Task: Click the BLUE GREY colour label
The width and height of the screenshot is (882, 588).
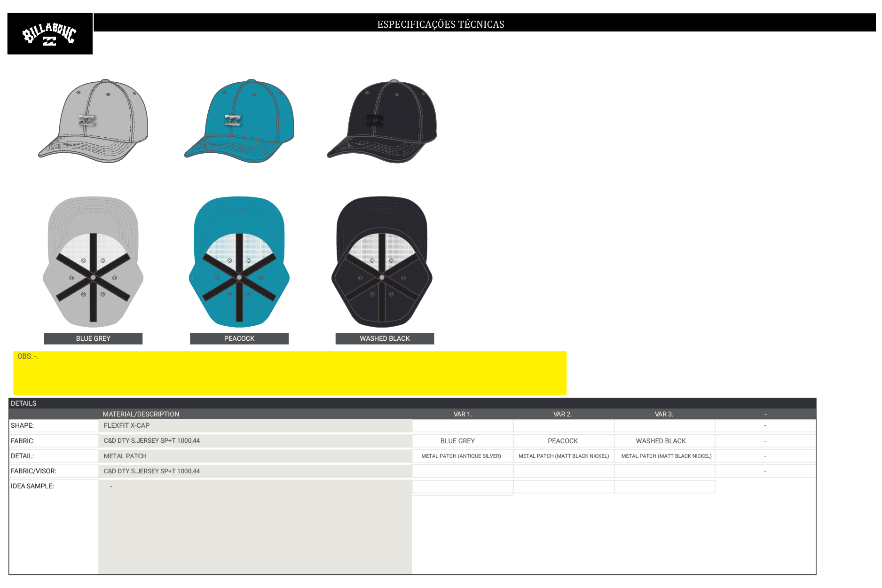Action: 93,338
